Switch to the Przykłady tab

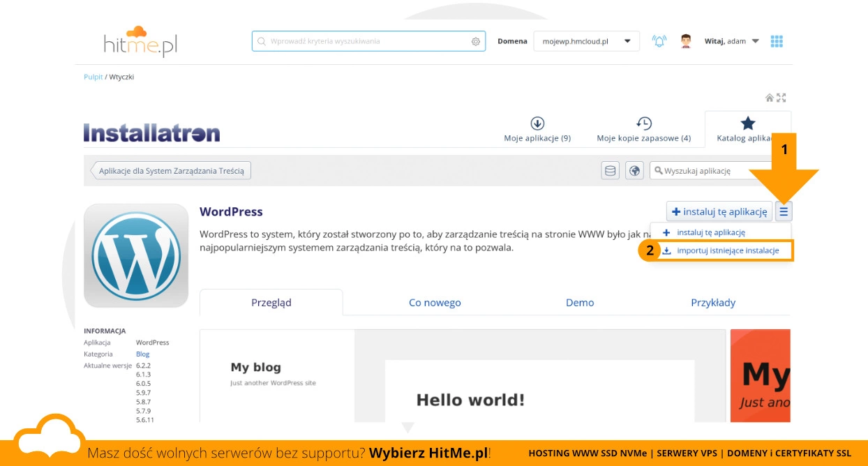(x=713, y=303)
